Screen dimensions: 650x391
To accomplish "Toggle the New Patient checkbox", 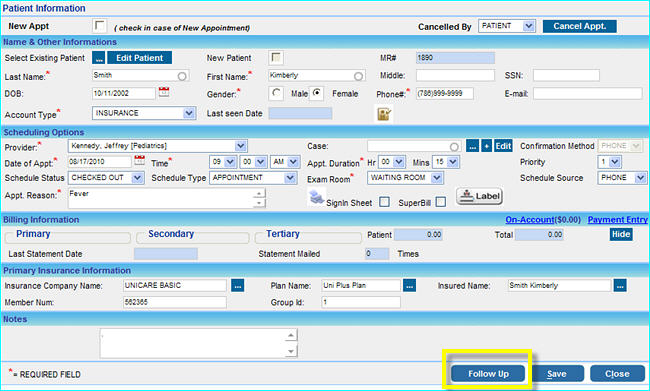I will tap(276, 58).
